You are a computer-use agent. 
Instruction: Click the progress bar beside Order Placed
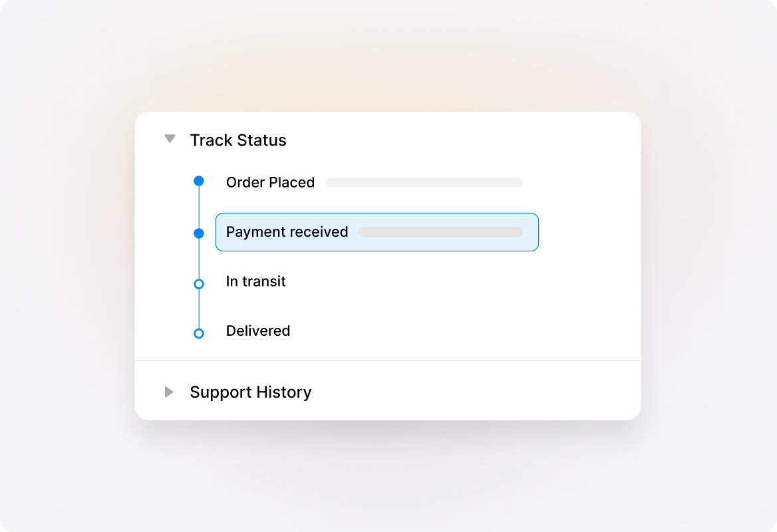424,182
